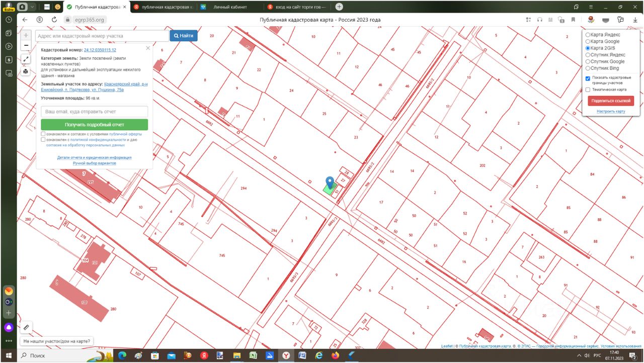The height and width of the screenshot is (363, 644).
Task: Zoom out the map with minus button
Action: (26, 46)
